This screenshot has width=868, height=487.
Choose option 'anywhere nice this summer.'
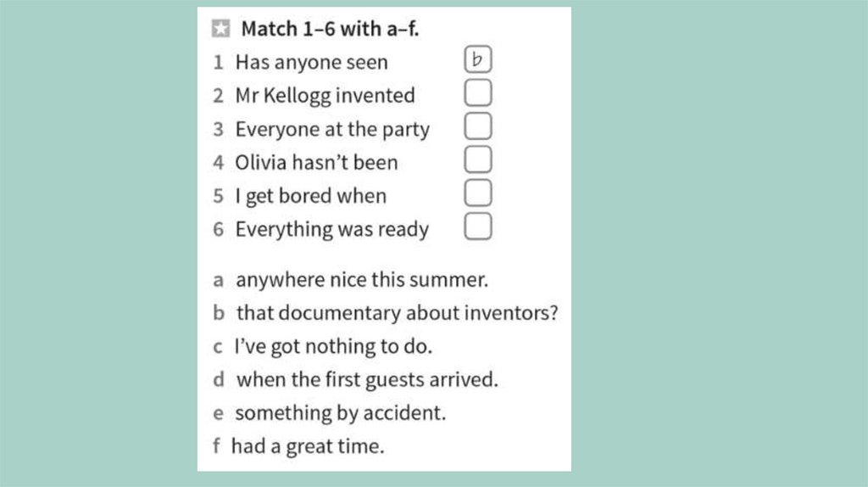pyautogui.click(x=361, y=279)
